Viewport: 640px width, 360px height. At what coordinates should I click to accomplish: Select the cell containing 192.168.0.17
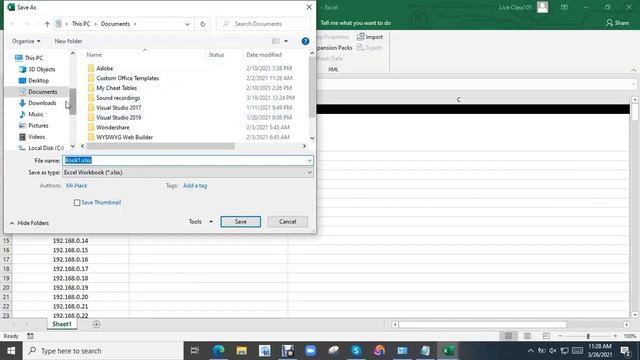tap(70, 269)
